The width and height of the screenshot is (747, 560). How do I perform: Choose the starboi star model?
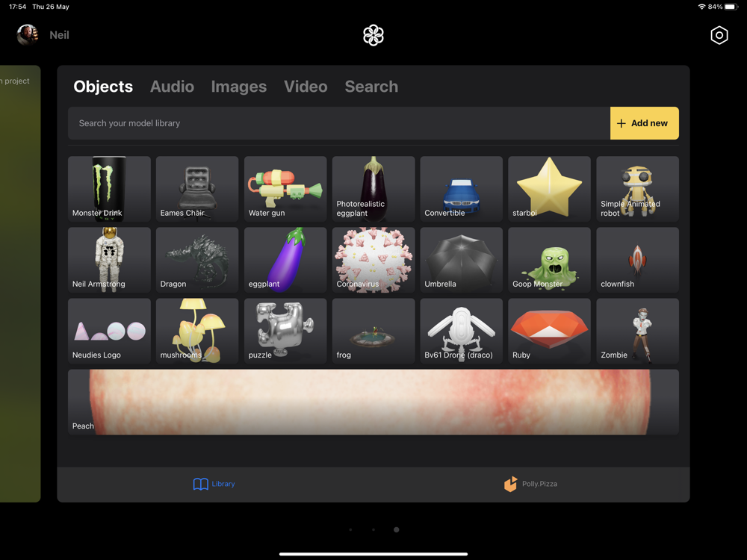point(549,189)
